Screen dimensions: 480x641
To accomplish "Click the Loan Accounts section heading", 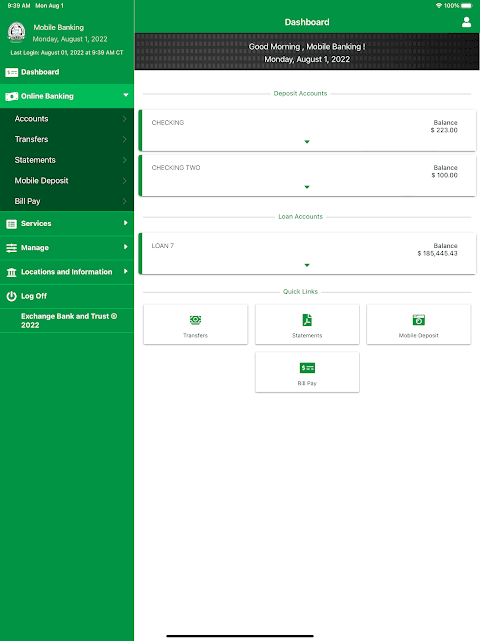I will (301, 217).
